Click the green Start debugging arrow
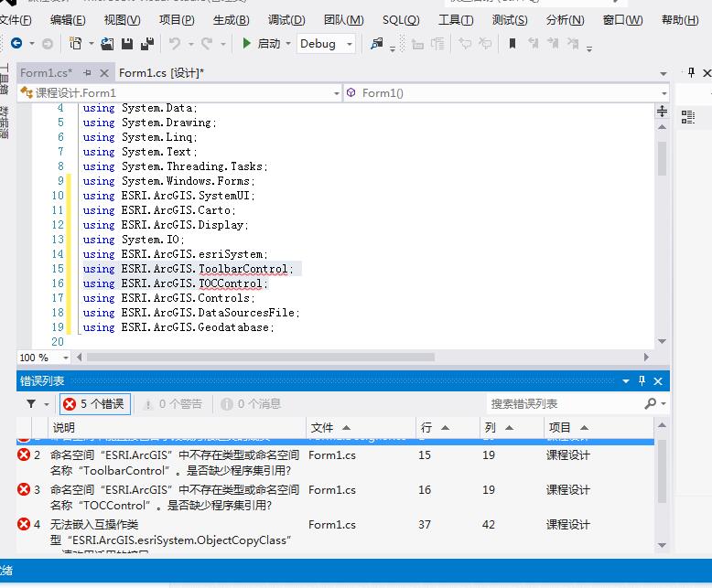Viewport: 712px width, 588px height. [x=247, y=43]
